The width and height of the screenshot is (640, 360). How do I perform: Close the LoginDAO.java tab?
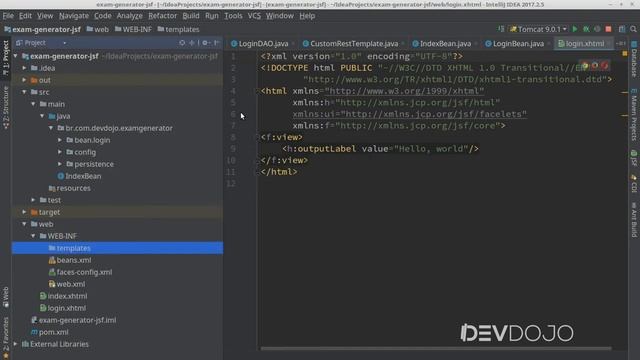click(293, 44)
